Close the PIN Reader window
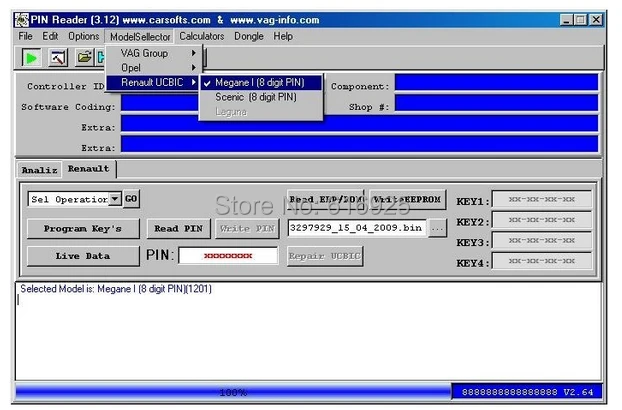 [x=596, y=20]
